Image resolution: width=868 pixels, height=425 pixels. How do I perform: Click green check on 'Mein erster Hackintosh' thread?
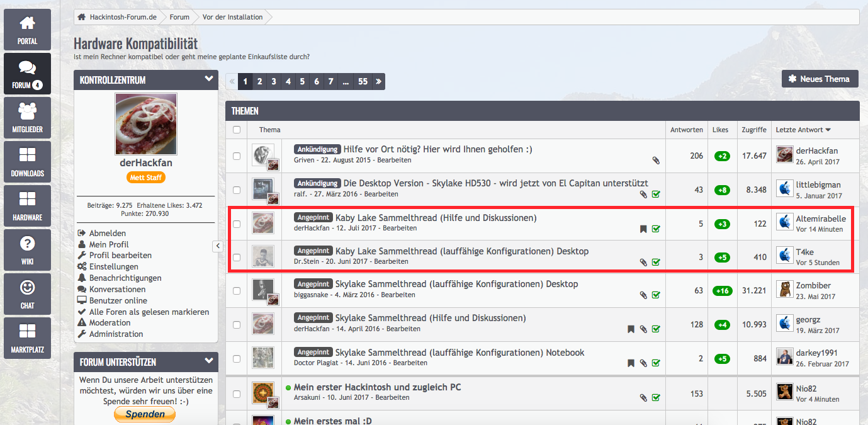[x=656, y=398]
